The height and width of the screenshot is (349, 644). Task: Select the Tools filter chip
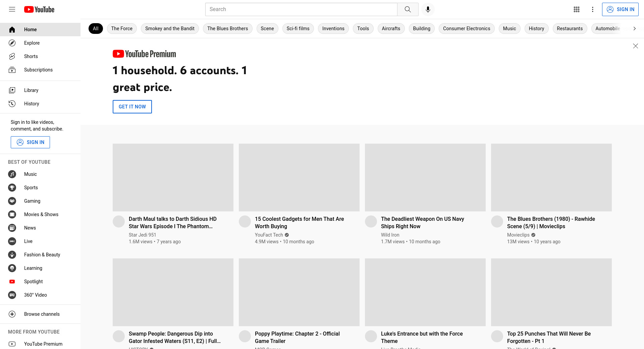point(363,29)
